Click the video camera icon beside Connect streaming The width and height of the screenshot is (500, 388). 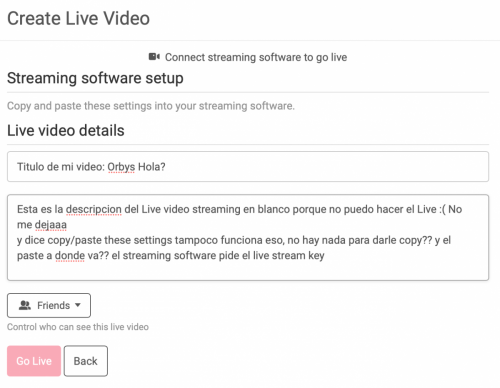click(x=154, y=57)
